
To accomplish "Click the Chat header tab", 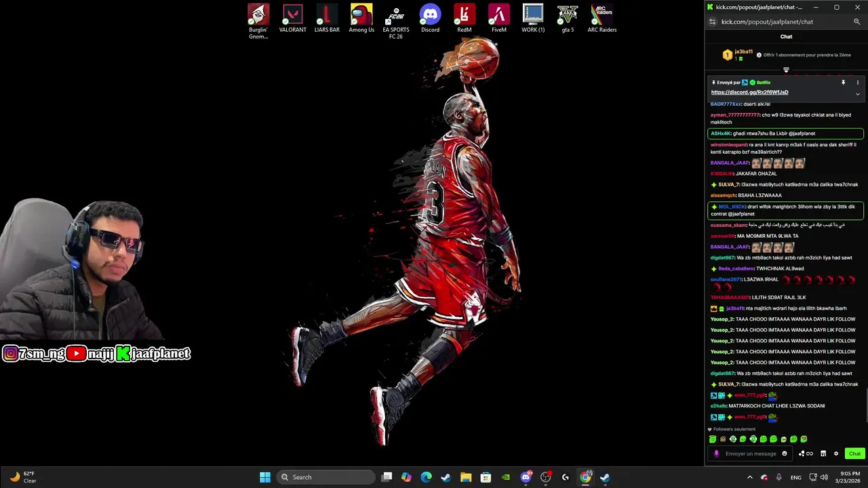I will 786,37.
